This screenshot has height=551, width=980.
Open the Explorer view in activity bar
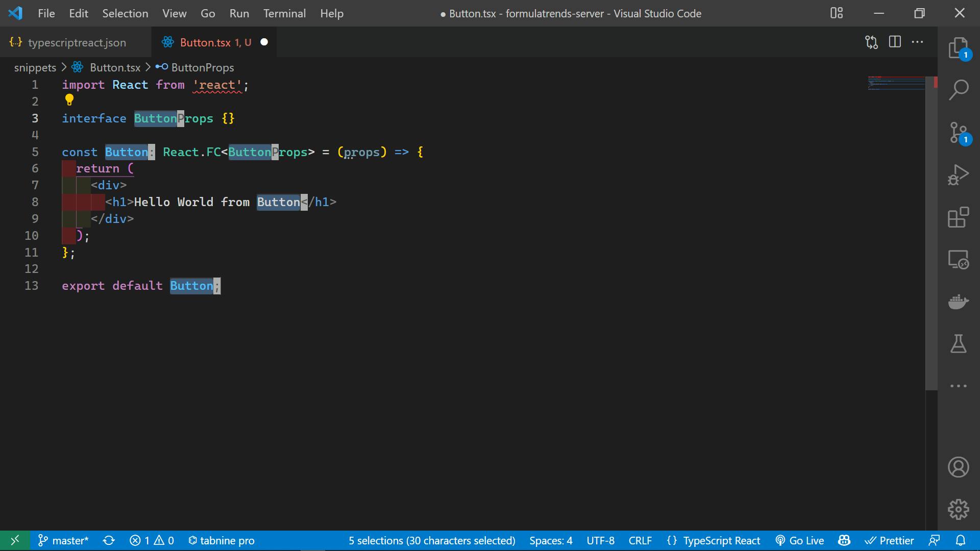coord(959,48)
